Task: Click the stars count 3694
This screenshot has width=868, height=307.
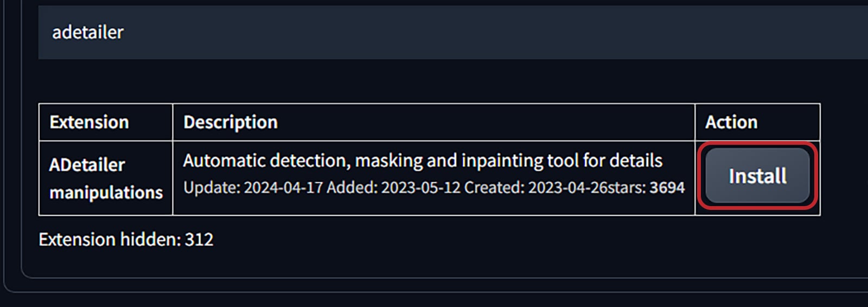Action: 667,188
